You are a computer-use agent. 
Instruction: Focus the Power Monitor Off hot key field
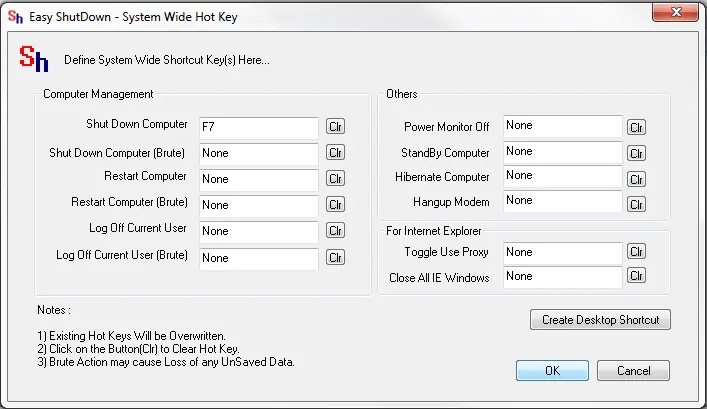pyautogui.click(x=562, y=126)
